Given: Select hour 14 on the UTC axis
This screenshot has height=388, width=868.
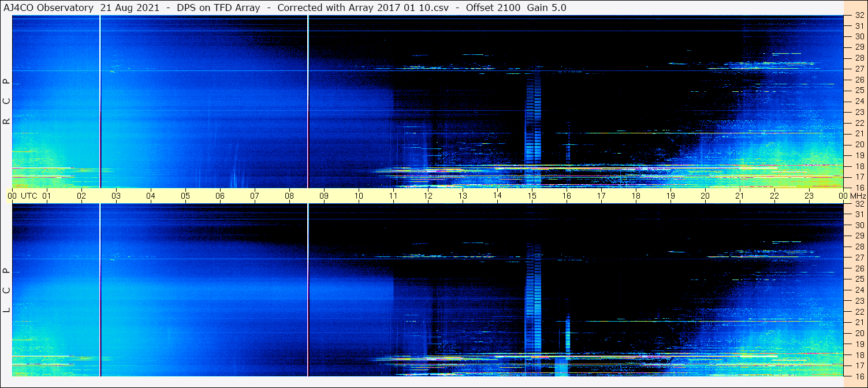Looking at the screenshot, I should point(497,196).
